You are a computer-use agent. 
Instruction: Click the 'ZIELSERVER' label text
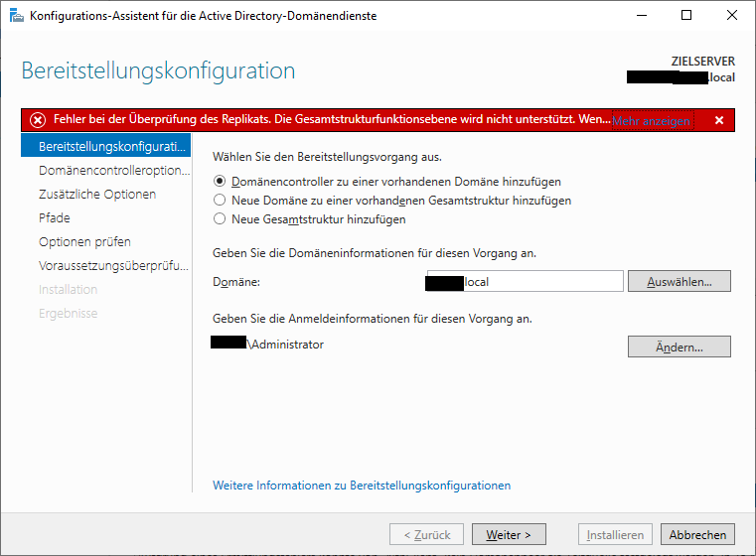tap(703, 62)
